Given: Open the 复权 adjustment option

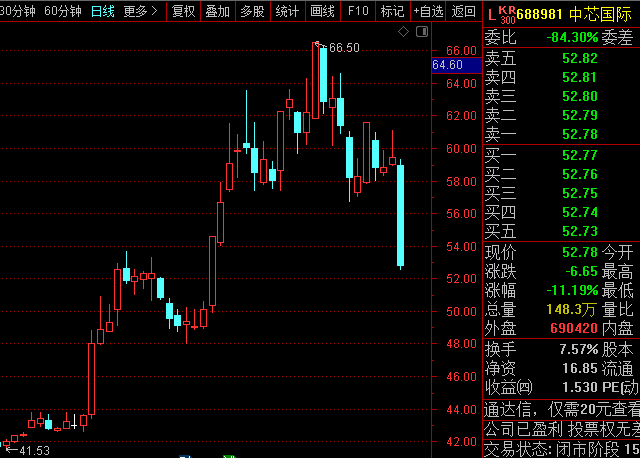Looking at the screenshot, I should pyautogui.click(x=183, y=11).
